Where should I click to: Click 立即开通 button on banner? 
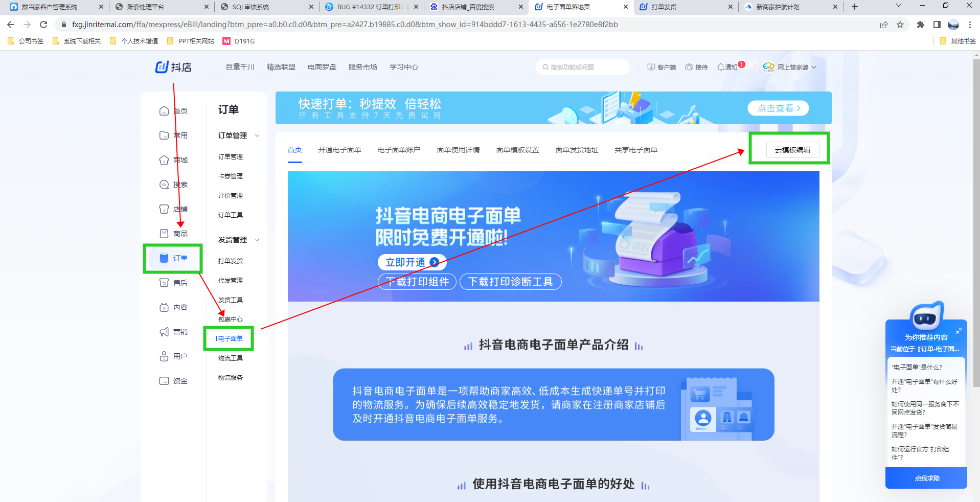(412, 262)
